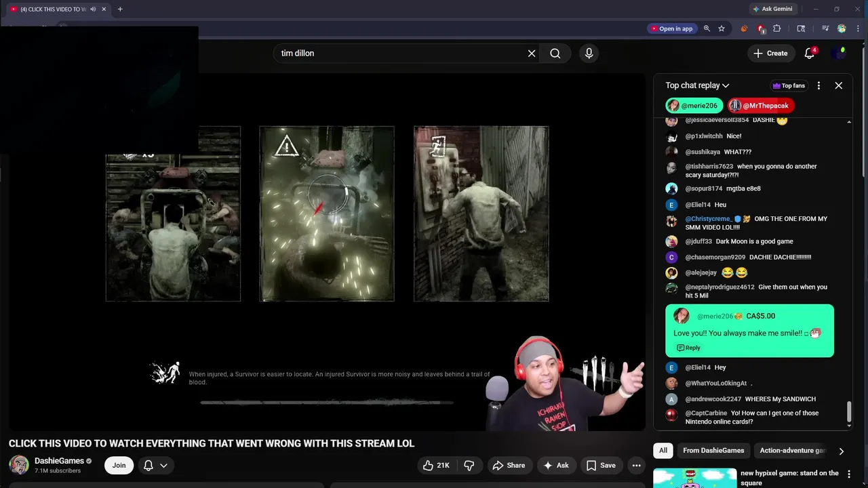Open the tab search sidebar icon
Screen dimensions: 868x488
pyautogui.click(x=801, y=28)
